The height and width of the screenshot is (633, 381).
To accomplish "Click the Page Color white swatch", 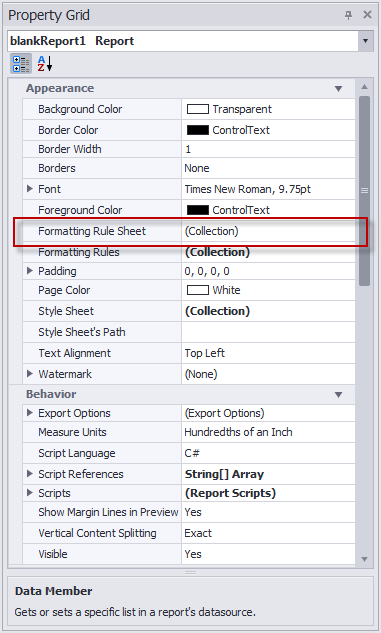I will (x=198, y=290).
